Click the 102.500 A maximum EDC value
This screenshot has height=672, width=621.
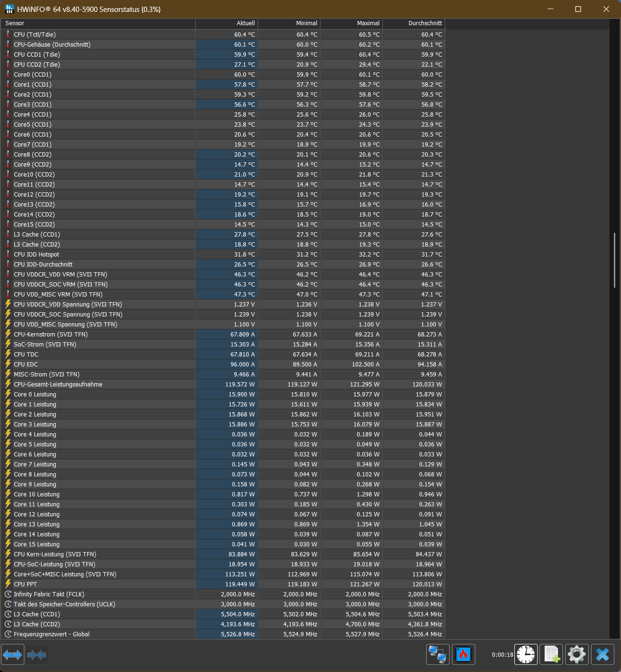tap(365, 365)
